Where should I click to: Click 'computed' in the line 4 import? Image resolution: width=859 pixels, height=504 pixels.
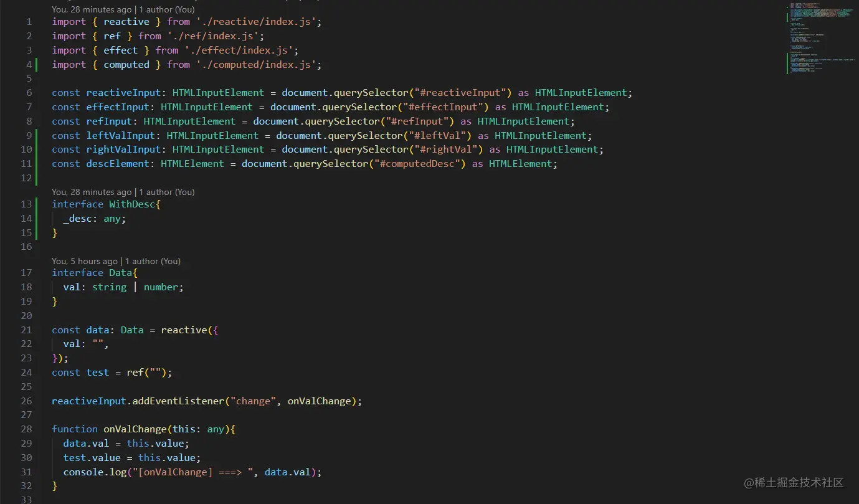[x=126, y=65]
